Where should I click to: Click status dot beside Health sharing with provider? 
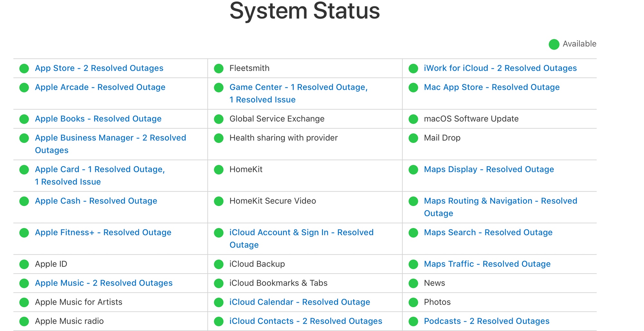(x=219, y=138)
